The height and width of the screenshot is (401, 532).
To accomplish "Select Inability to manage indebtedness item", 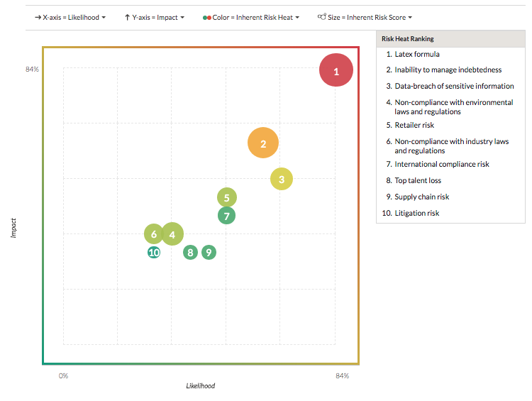I will pos(448,70).
